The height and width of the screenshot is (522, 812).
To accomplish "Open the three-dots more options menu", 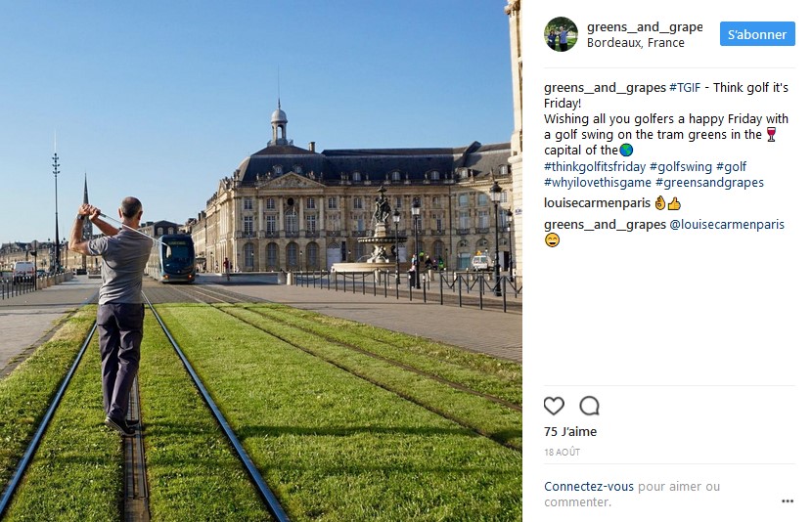I will tap(788, 500).
